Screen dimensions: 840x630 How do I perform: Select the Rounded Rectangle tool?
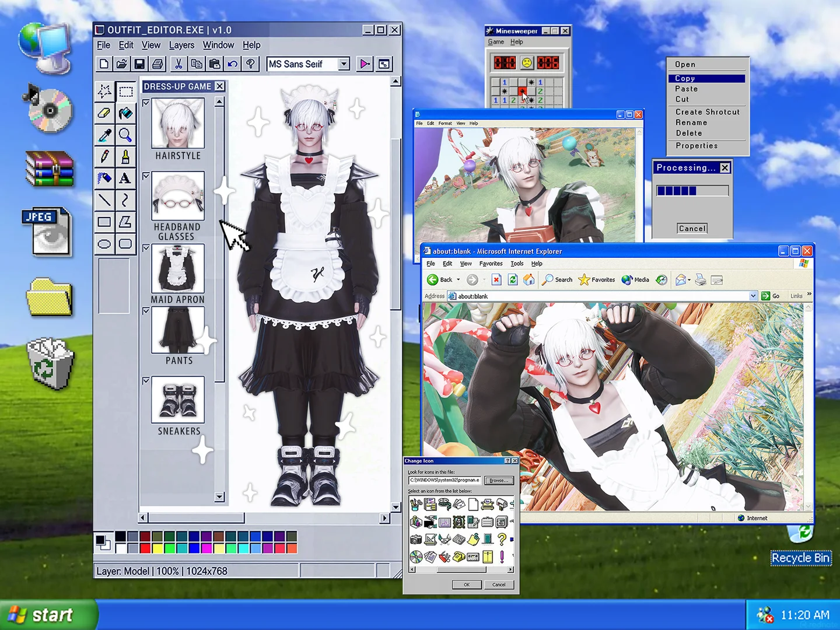pos(125,244)
